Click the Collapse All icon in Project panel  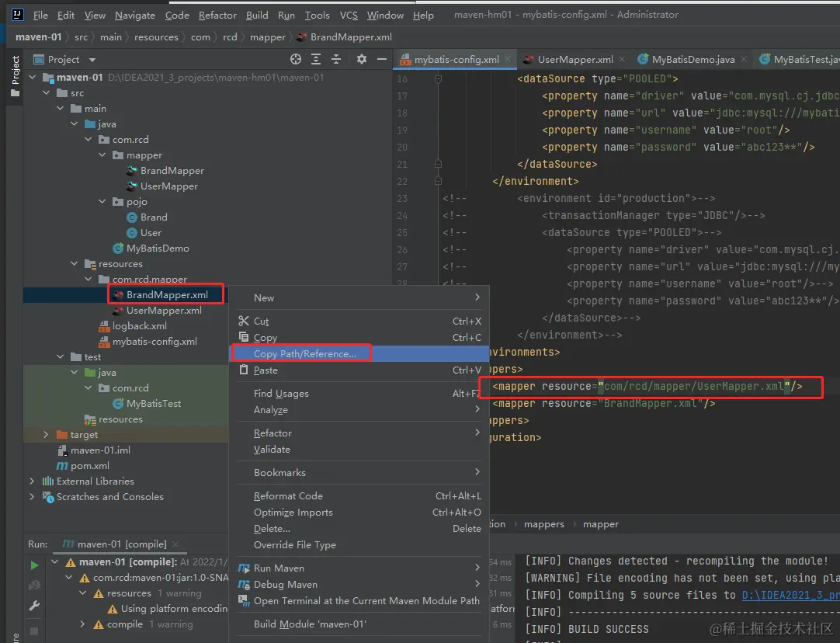tap(336, 60)
